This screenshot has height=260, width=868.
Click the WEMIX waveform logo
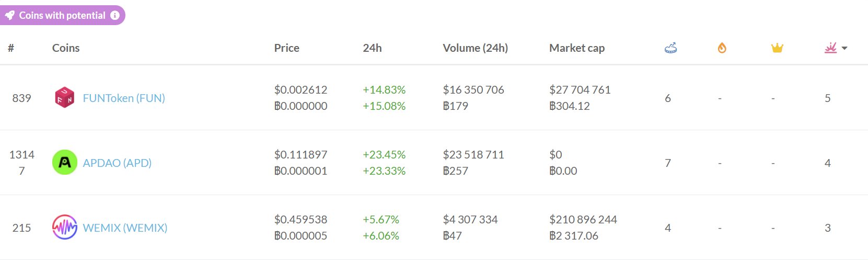tap(65, 228)
